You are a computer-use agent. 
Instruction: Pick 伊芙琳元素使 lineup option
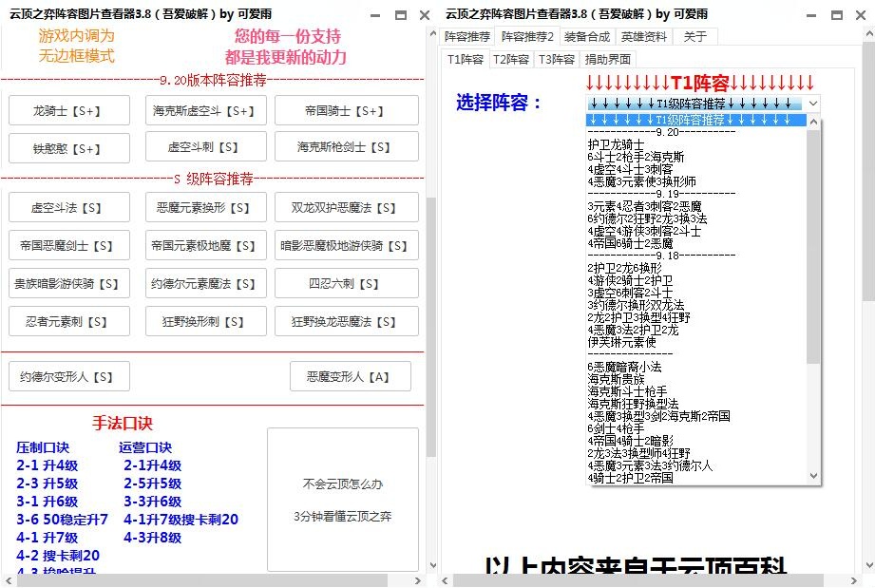coord(621,342)
